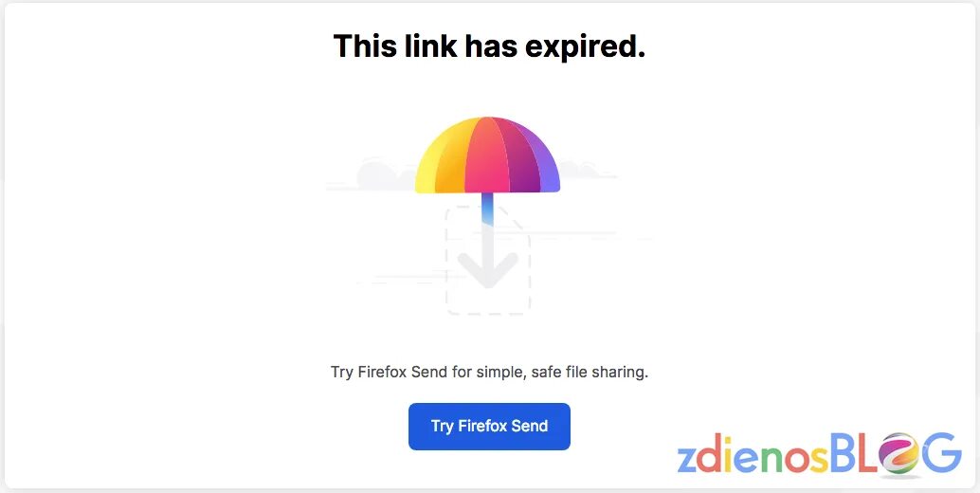The image size is (980, 493).
Task: Click the gray cloud right of umbrella
Action: [587, 170]
